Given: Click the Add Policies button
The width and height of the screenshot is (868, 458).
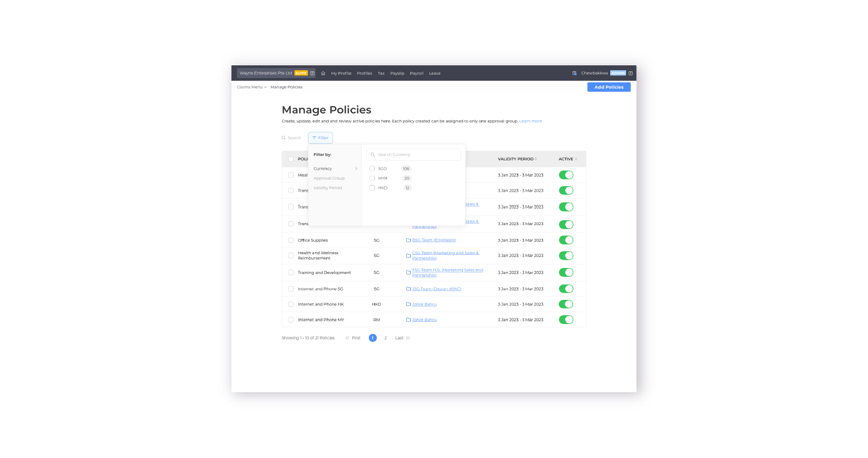Looking at the screenshot, I should coord(609,87).
